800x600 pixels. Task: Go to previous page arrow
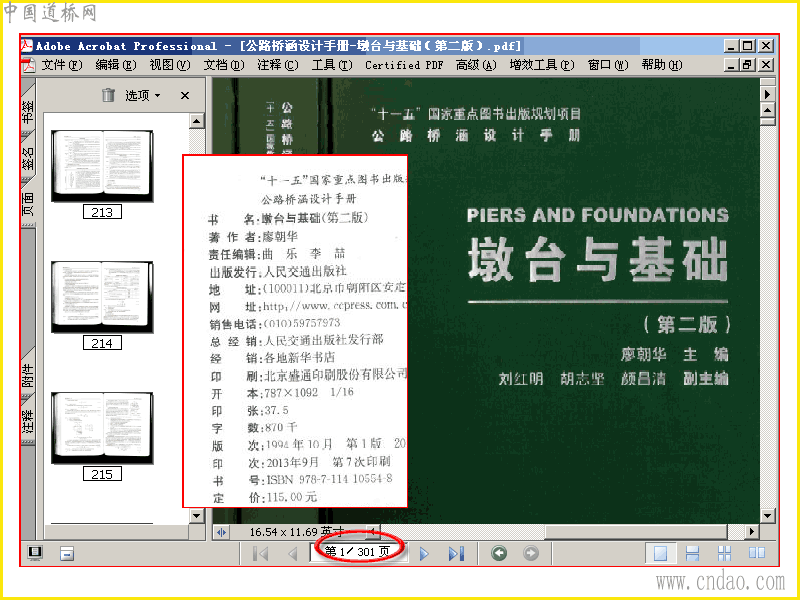pyautogui.click(x=293, y=554)
